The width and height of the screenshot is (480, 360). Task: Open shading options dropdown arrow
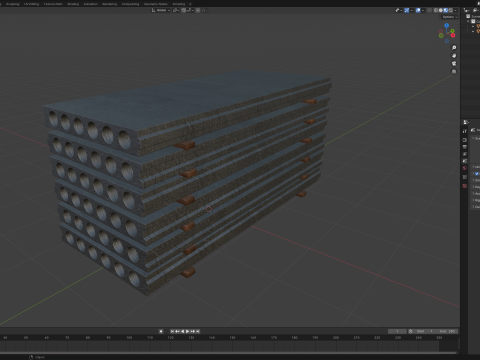(x=455, y=10)
